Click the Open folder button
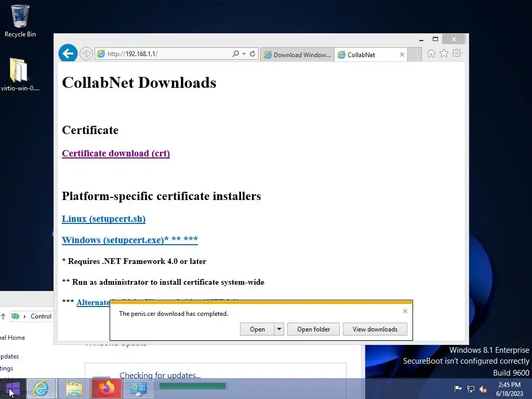This screenshot has width=532, height=399. (313, 329)
